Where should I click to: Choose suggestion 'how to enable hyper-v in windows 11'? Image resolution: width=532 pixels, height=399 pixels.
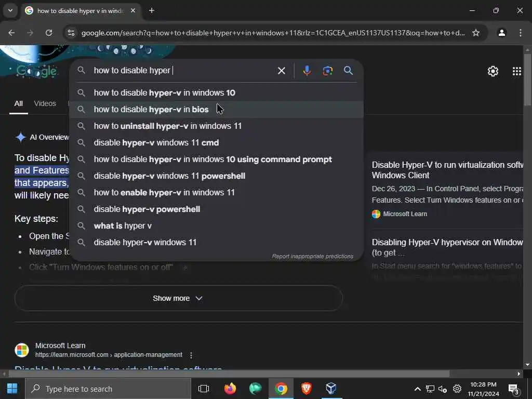(x=217, y=192)
